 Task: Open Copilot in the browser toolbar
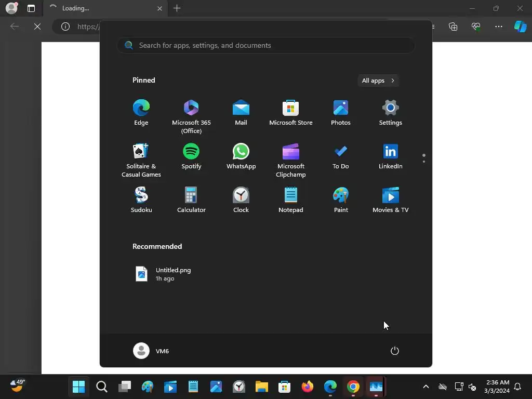[x=520, y=26]
